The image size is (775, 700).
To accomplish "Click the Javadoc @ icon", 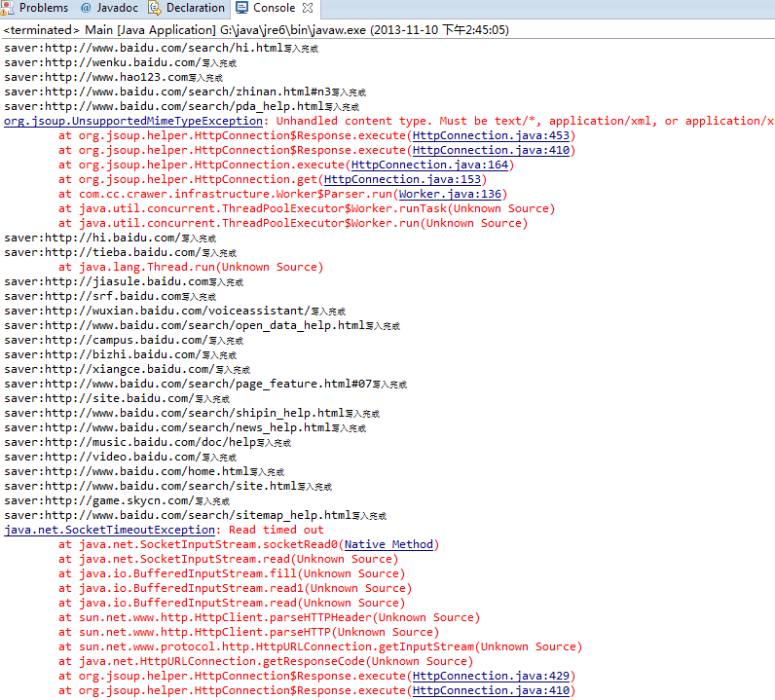I will point(86,8).
